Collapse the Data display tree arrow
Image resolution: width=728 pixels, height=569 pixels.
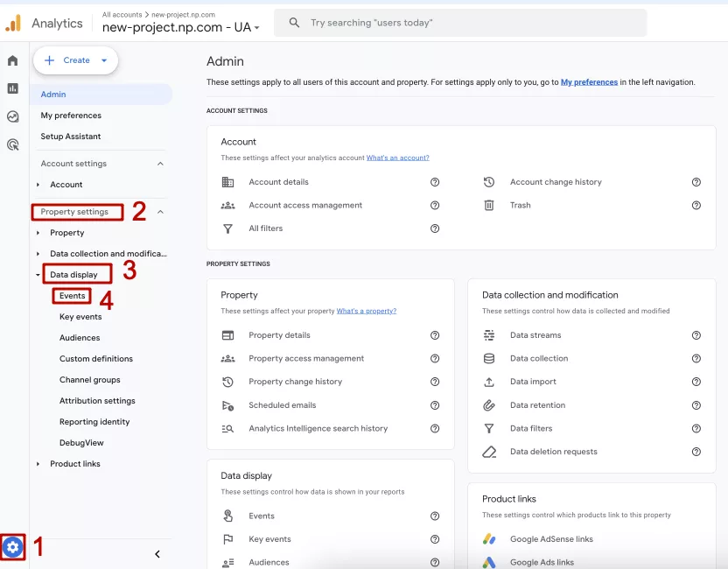tap(38, 275)
